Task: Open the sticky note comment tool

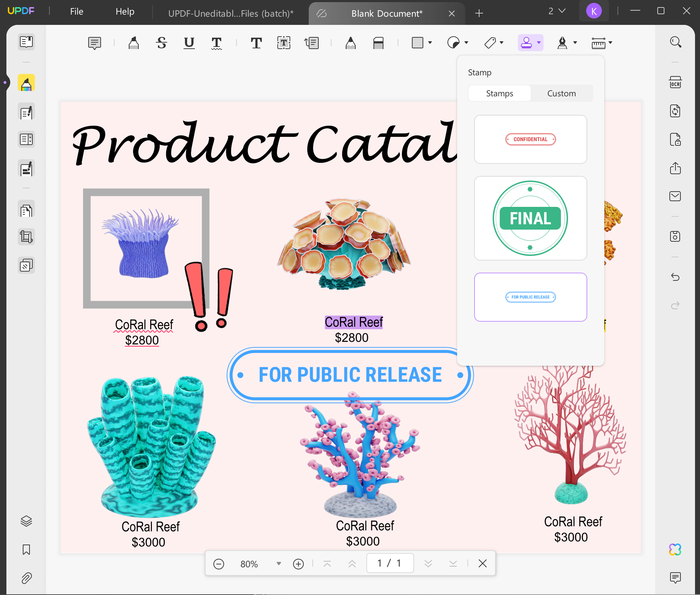Action: [94, 43]
